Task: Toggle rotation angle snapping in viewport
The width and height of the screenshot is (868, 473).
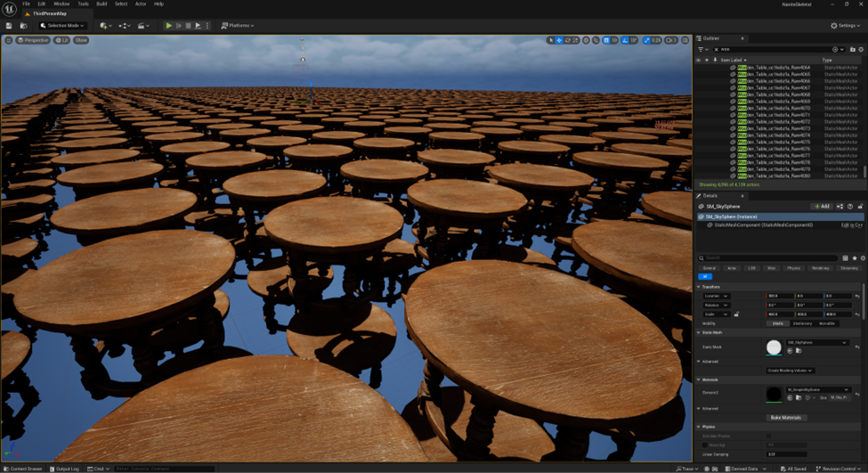Action: [x=625, y=40]
